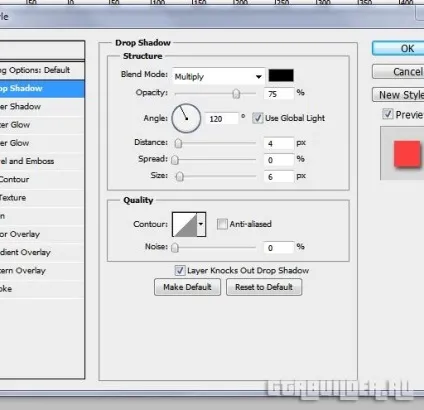Click the Angle degrees input field

[221, 119]
